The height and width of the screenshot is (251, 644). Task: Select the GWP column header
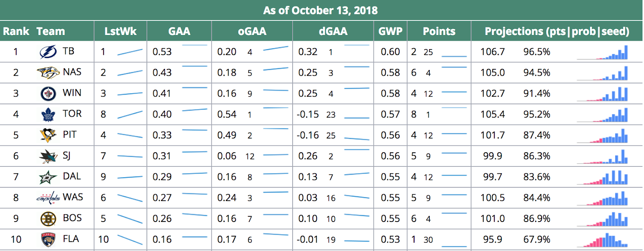point(390,31)
